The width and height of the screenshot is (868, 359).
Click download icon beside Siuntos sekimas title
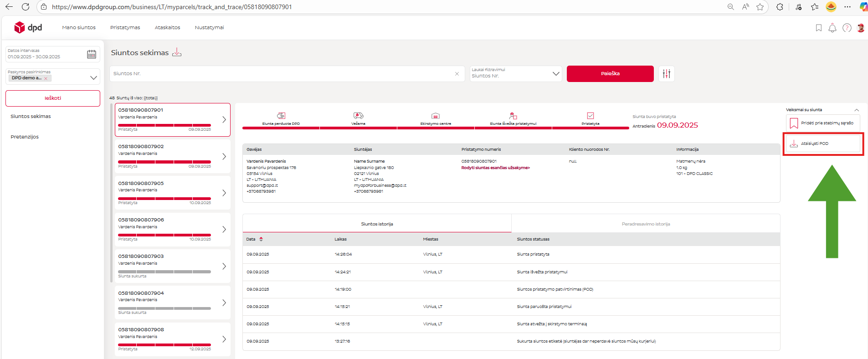point(177,52)
